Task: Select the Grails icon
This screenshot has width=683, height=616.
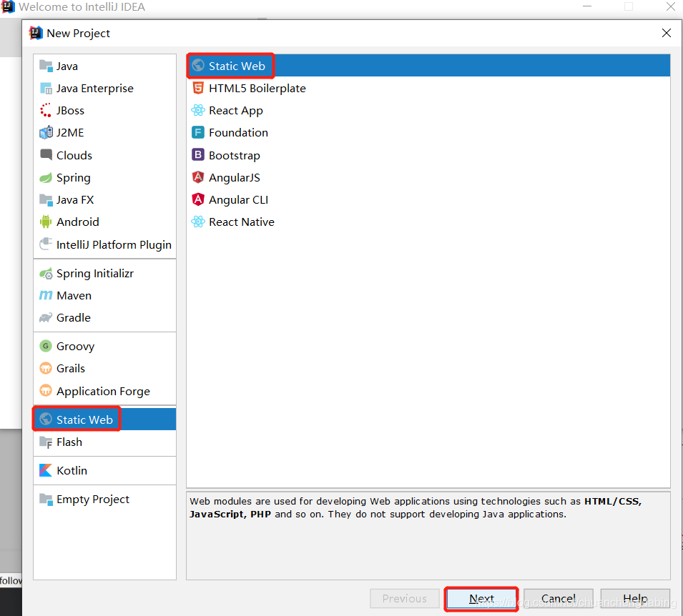Action: [x=46, y=368]
